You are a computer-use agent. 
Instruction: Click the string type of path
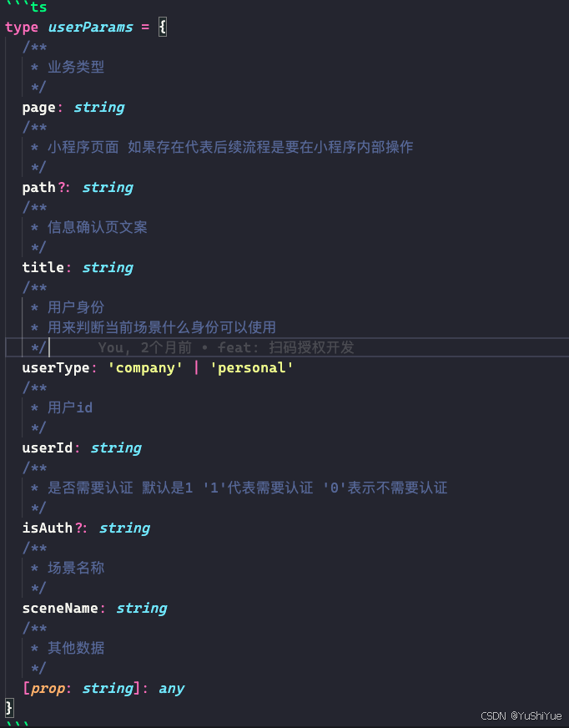click(108, 188)
